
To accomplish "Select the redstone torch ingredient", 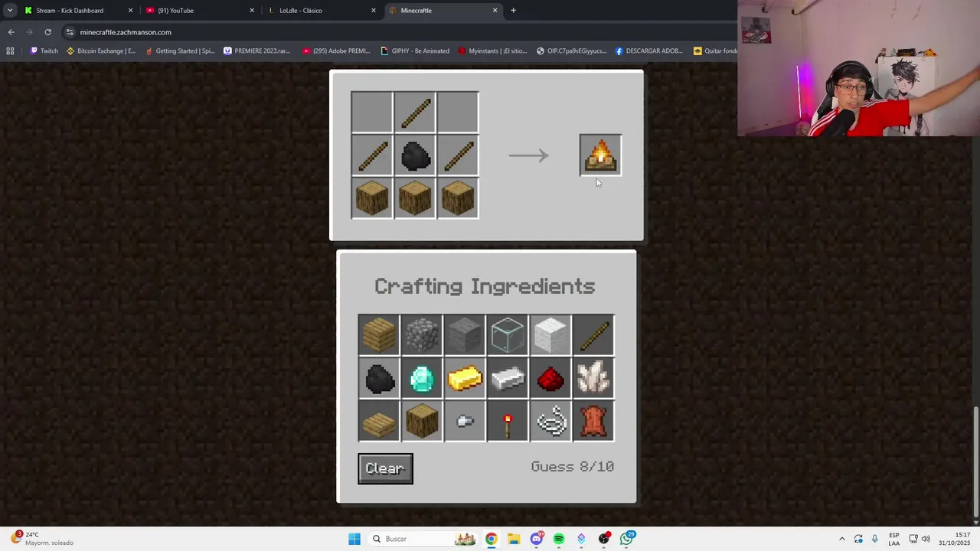I will (x=508, y=421).
